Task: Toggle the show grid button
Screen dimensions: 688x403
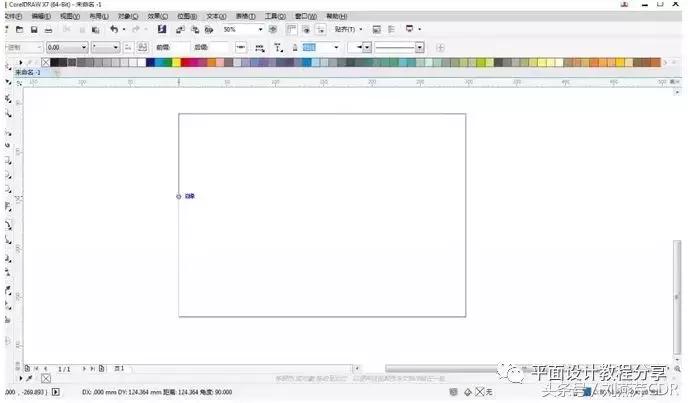Action: (306, 29)
